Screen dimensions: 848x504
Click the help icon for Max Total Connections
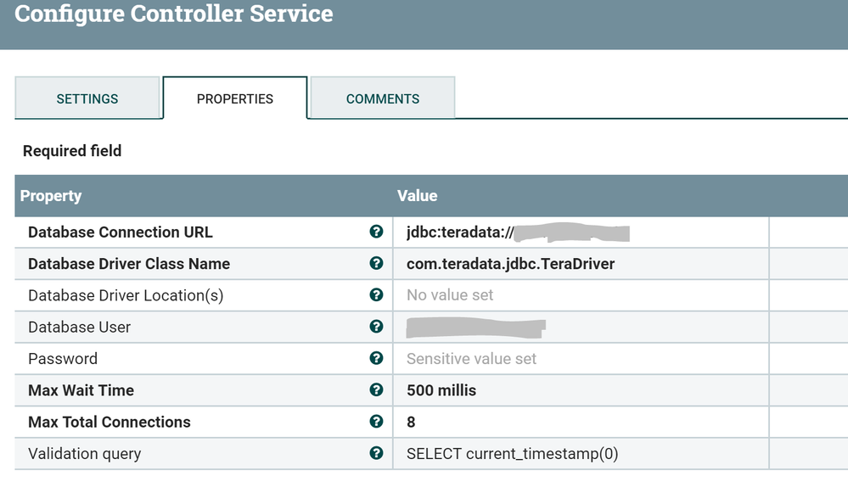point(376,422)
